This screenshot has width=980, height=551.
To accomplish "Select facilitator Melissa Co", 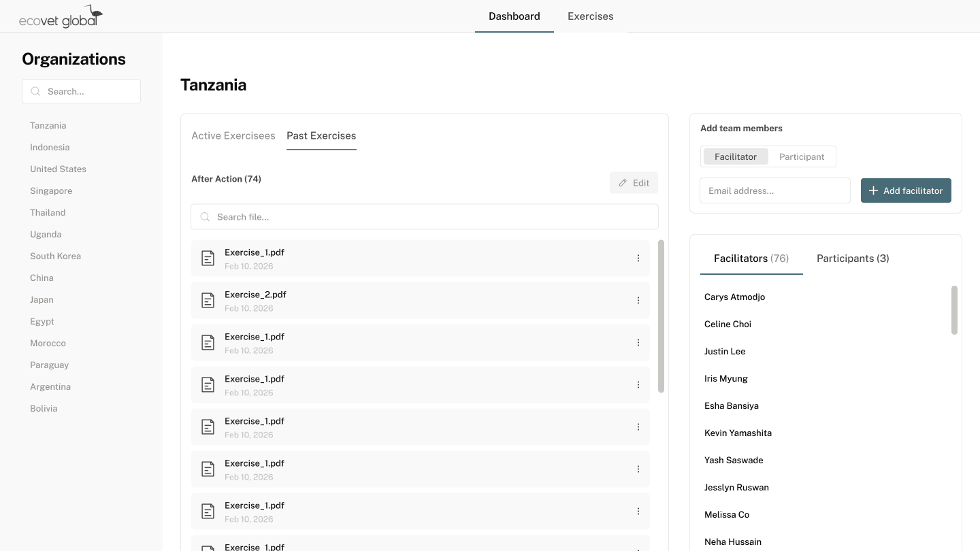I will pyautogui.click(x=727, y=515).
